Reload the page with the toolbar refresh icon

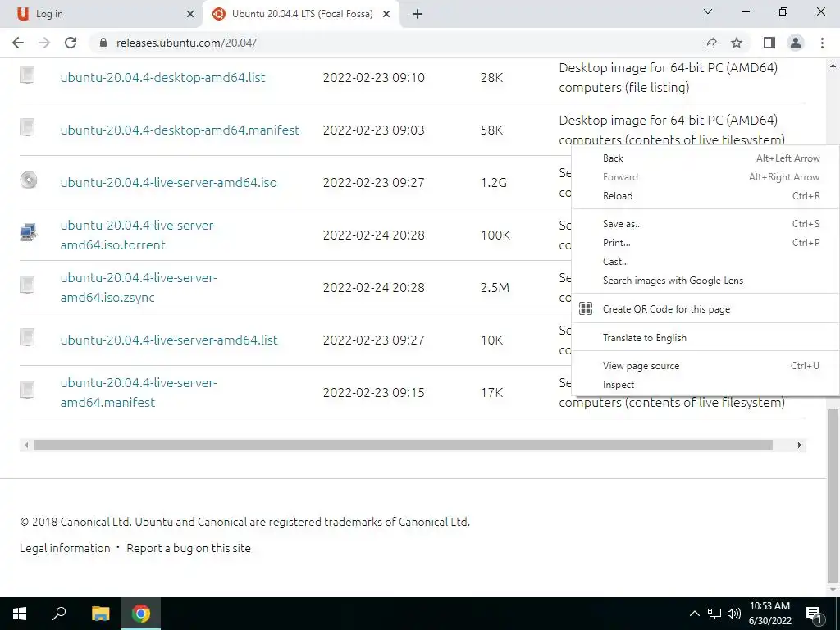(71, 43)
